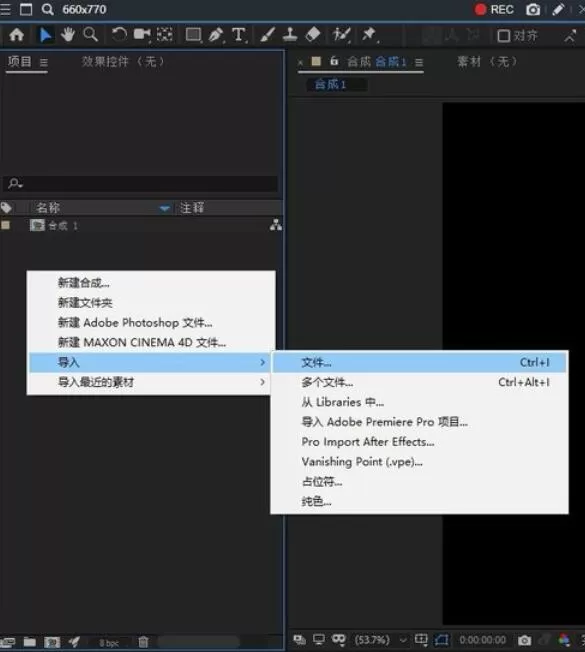The width and height of the screenshot is (585, 652).
Task: Click the new folder icon at the project panel bottom
Action: pyautogui.click(x=30, y=642)
